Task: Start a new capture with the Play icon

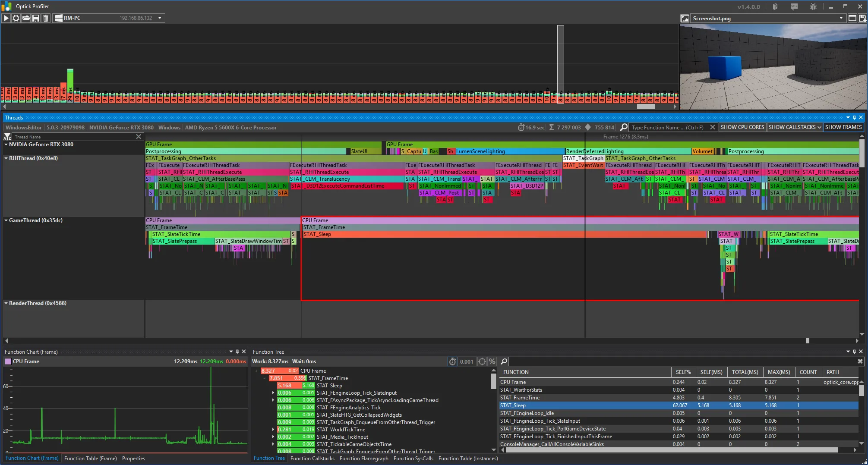Action: [x=6, y=18]
